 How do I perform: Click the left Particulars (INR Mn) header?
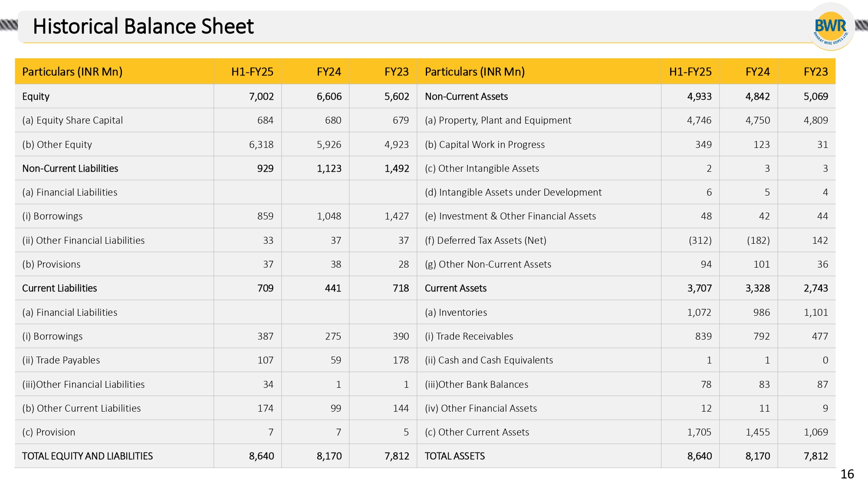(x=72, y=72)
